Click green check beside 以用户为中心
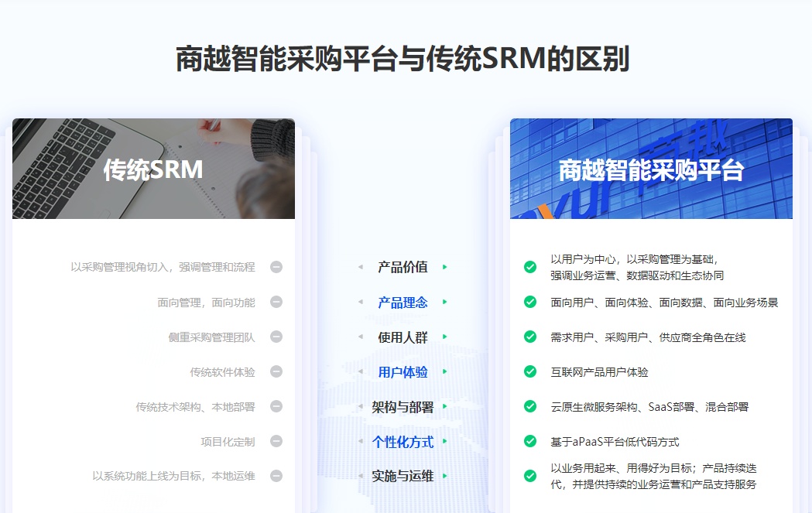 coord(530,267)
